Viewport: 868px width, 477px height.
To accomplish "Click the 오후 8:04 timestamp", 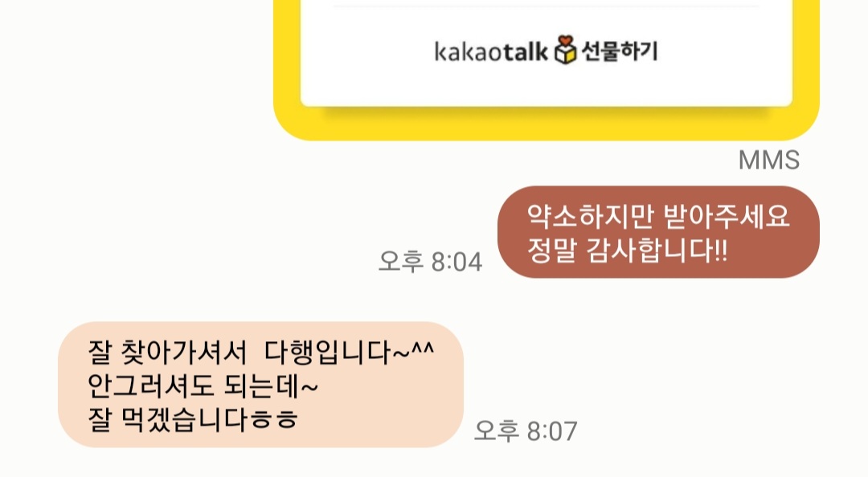I will tap(430, 261).
